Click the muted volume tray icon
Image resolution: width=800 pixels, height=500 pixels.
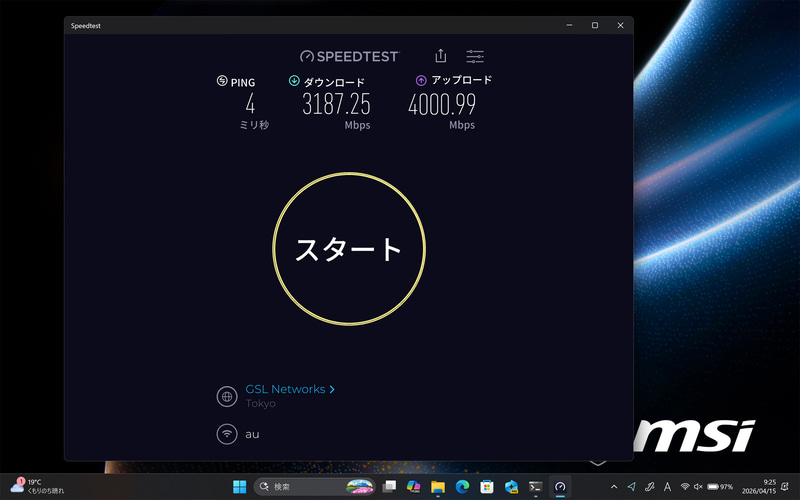(698, 487)
